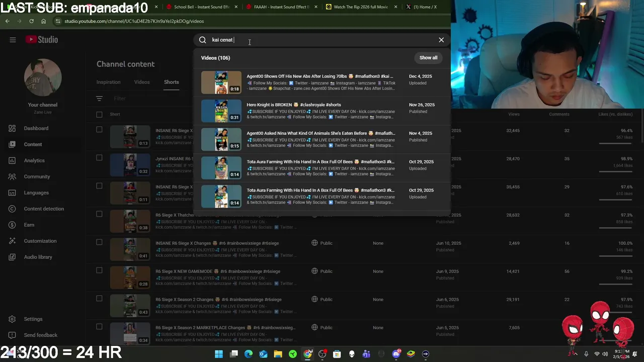This screenshot has height=362, width=644.
Task: Open Outlook from the taskbar
Action: [263, 354]
